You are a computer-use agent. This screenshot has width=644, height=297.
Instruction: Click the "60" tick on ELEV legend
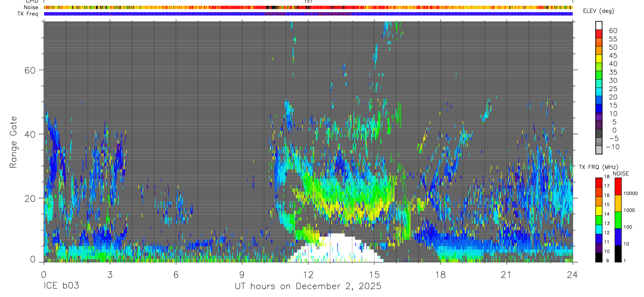[x=613, y=30]
